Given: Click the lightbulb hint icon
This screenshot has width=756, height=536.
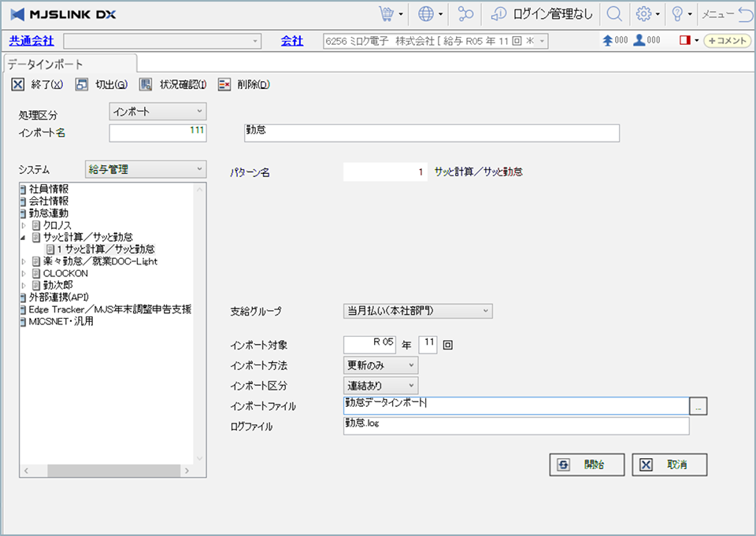Looking at the screenshot, I should 676,14.
